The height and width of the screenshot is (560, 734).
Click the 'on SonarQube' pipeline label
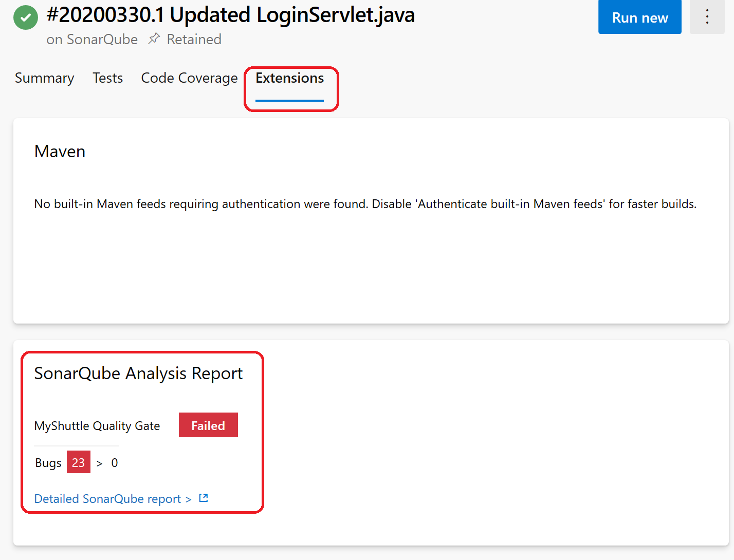[x=92, y=40]
